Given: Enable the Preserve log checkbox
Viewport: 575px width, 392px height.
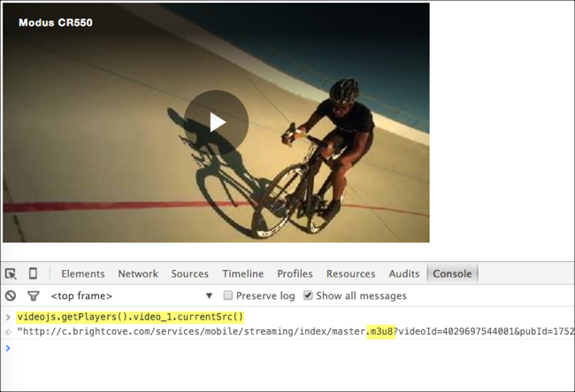Looking at the screenshot, I should point(228,296).
